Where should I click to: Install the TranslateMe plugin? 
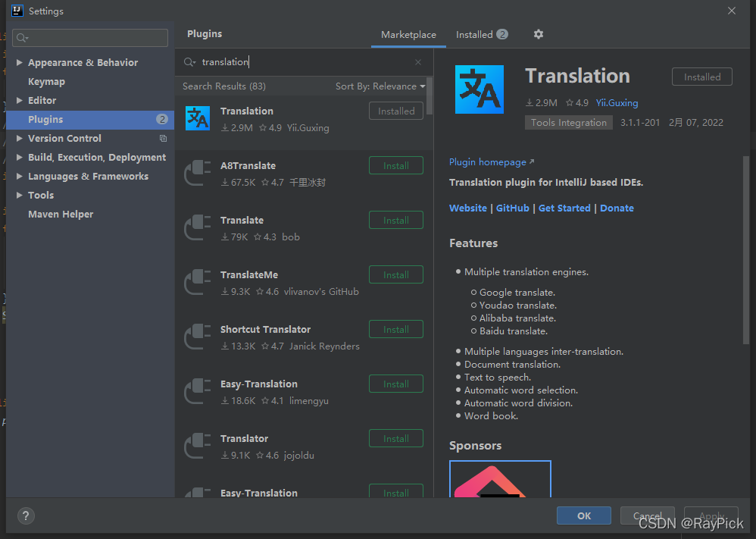point(396,274)
